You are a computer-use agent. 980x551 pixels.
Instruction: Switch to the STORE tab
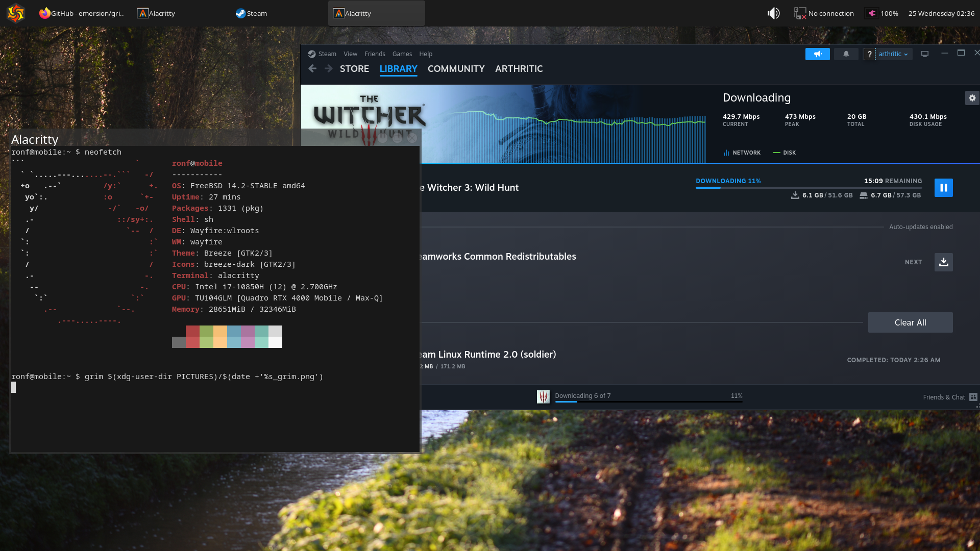coord(354,68)
